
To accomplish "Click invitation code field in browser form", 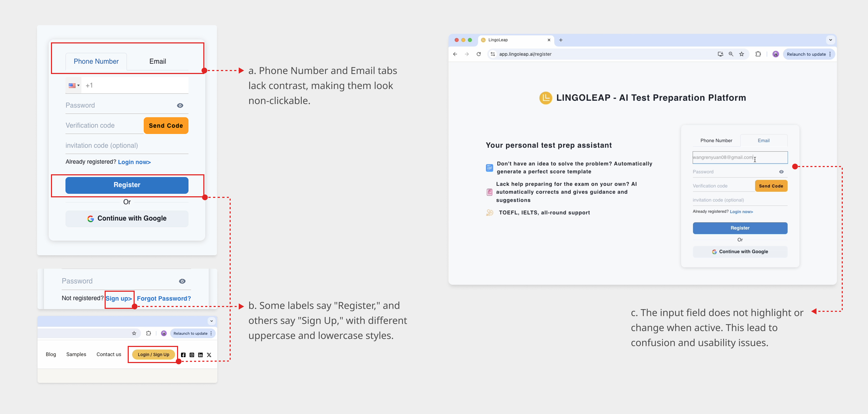I will pos(740,200).
